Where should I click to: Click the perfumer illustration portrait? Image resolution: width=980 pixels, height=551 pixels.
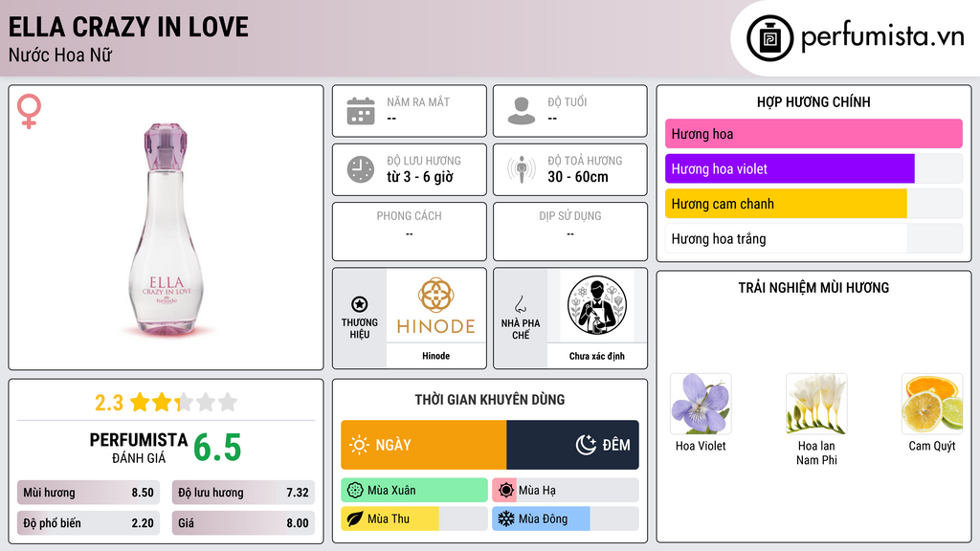(x=597, y=305)
